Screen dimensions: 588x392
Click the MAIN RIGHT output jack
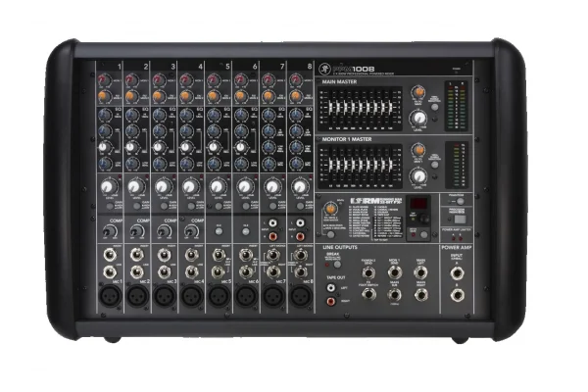coord(420,295)
